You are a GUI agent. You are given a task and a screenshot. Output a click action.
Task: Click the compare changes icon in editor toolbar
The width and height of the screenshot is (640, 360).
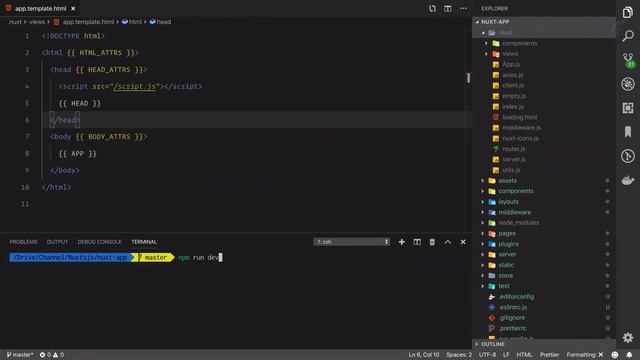pyautogui.click(x=432, y=9)
